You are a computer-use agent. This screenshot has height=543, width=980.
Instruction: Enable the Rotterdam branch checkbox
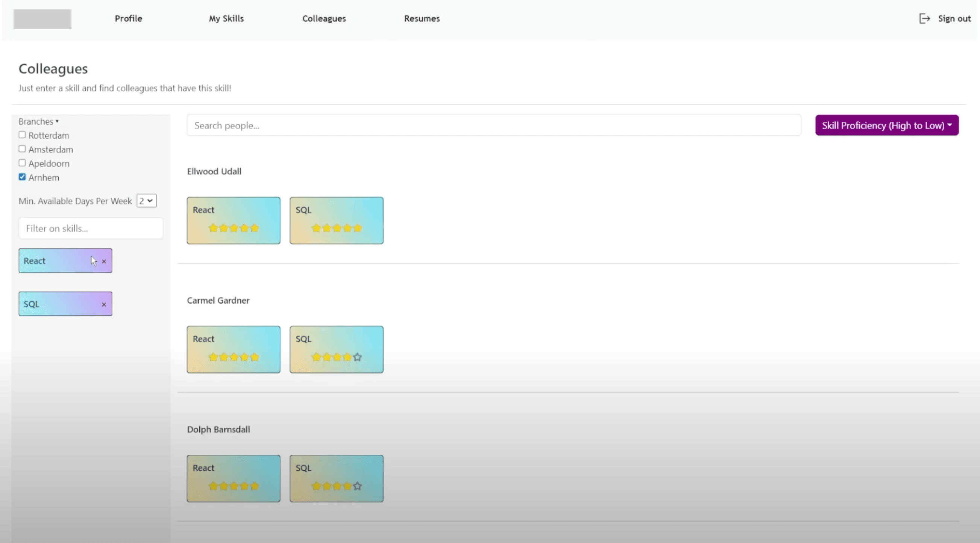23,135
